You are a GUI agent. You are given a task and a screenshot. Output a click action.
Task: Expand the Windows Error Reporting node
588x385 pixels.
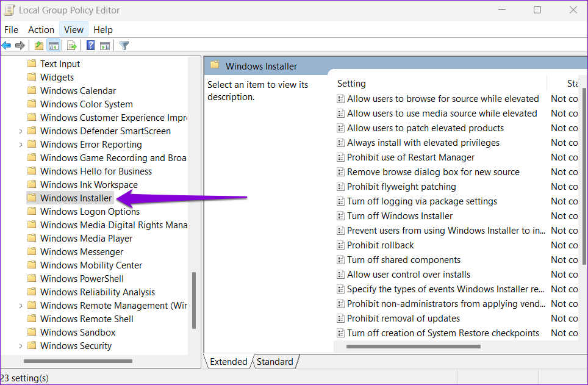tap(21, 145)
